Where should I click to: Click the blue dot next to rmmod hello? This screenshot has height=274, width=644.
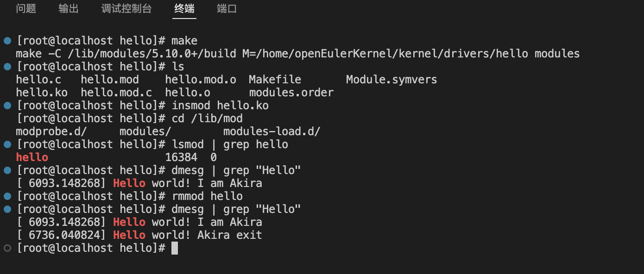pyautogui.click(x=7, y=196)
